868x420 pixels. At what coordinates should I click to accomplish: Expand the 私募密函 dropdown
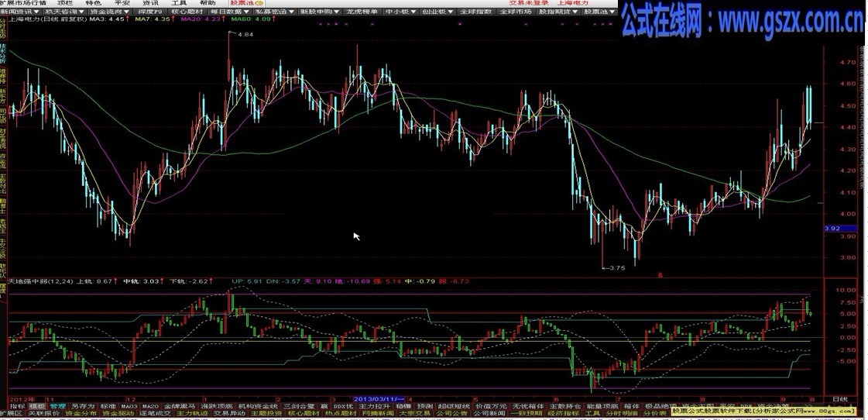click(274, 11)
